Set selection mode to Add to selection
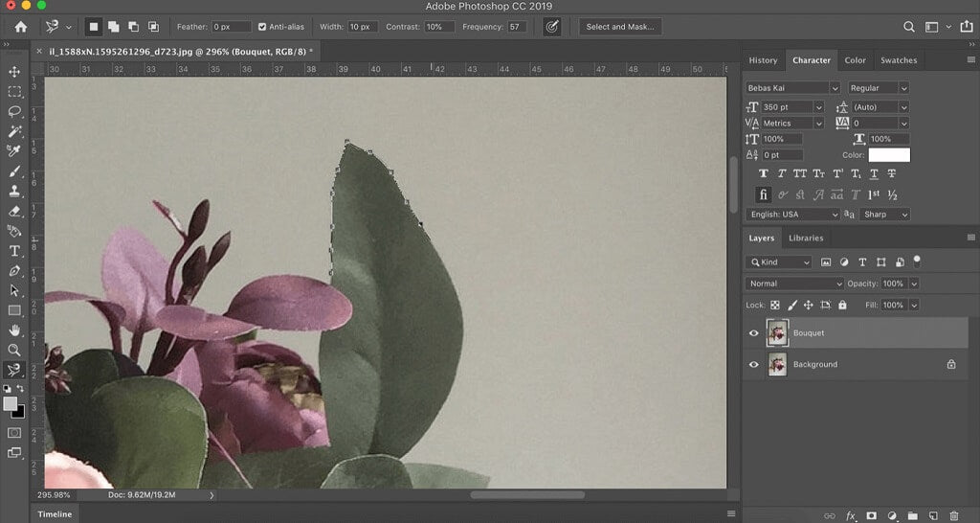 (x=114, y=27)
